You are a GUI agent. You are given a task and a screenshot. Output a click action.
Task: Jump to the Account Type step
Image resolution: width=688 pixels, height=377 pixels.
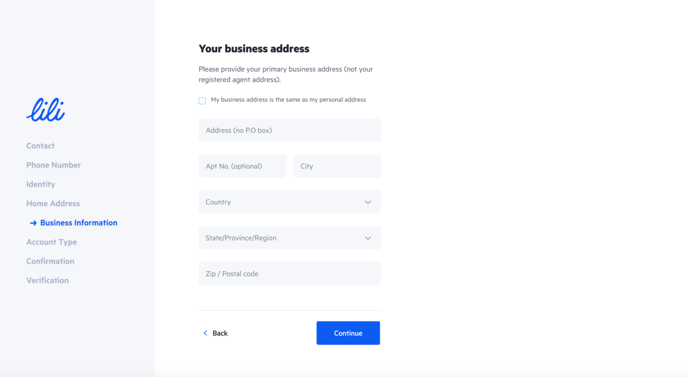click(x=51, y=242)
